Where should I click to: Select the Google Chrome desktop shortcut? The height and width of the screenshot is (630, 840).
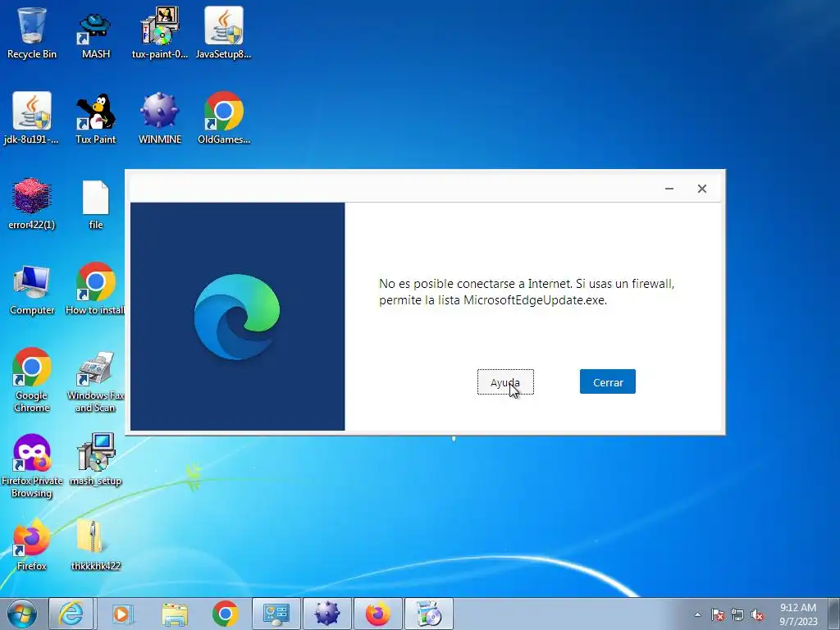pos(32,379)
